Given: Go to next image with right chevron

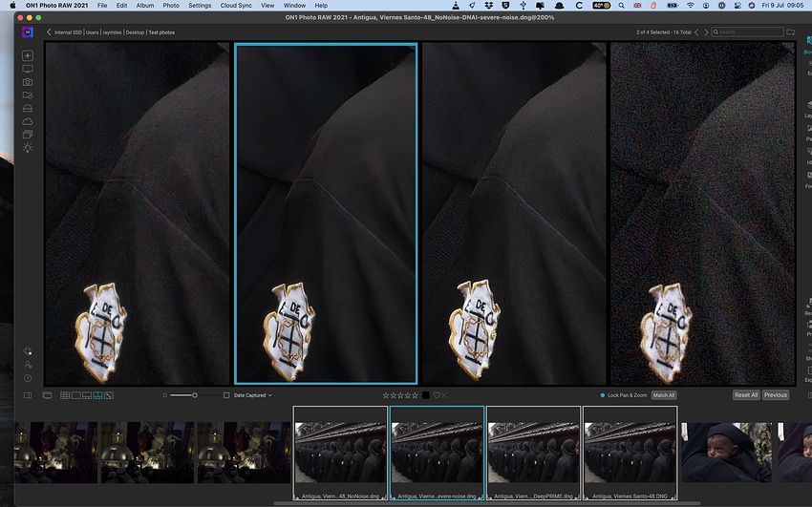Looking at the screenshot, I should pos(707,32).
